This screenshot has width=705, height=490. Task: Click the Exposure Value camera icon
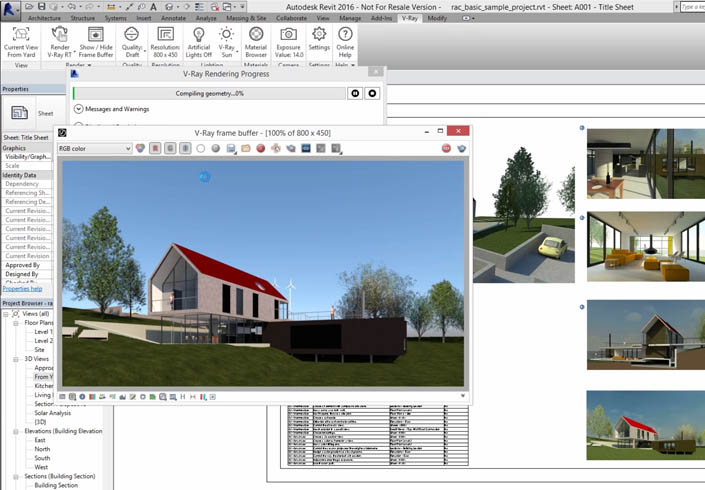pos(289,34)
